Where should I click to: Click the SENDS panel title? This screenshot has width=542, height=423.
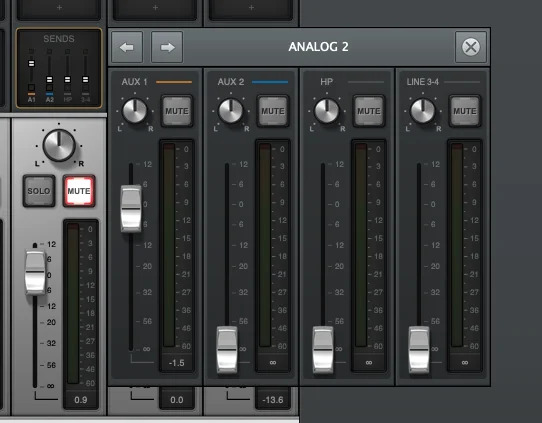pos(59,39)
